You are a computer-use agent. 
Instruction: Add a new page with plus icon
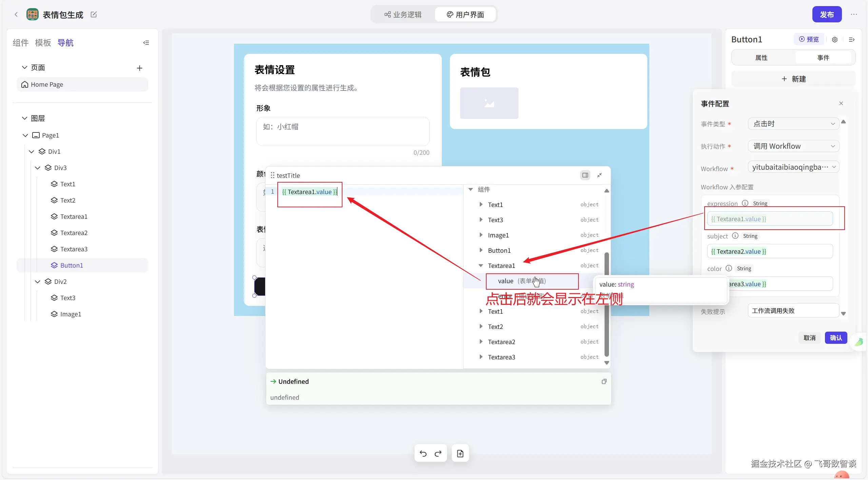pos(139,68)
